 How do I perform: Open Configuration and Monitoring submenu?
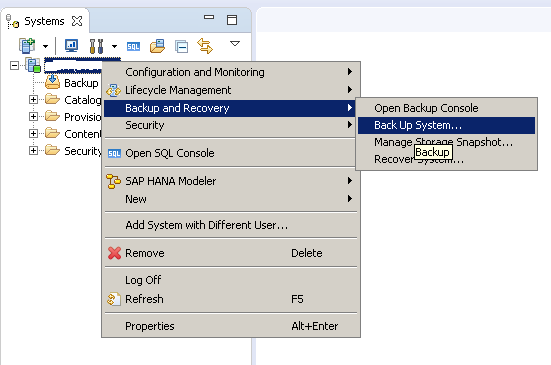pos(231,72)
